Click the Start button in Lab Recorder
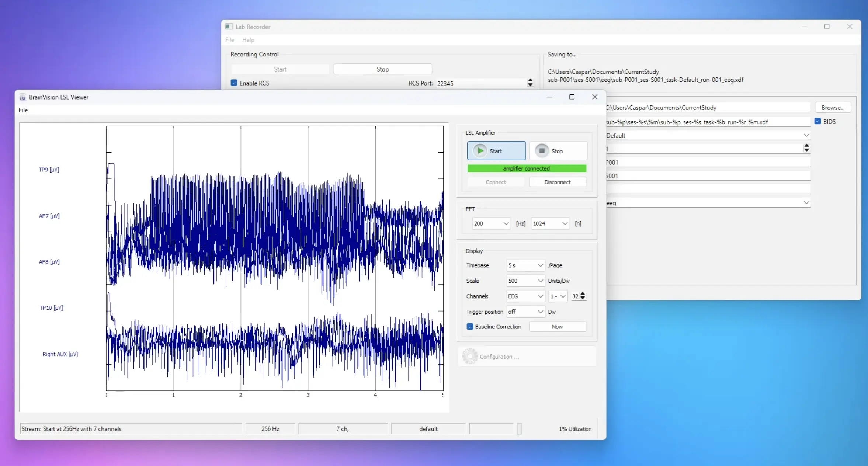The width and height of the screenshot is (868, 466). pos(280,69)
